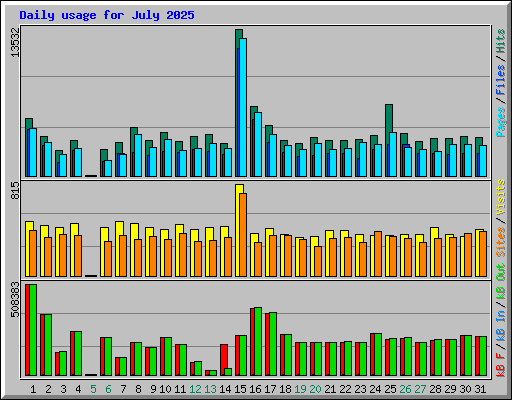Viewport: 512px width, 400px height.
Task: Click day label 12 on the x-axis
Action: (x=195, y=389)
